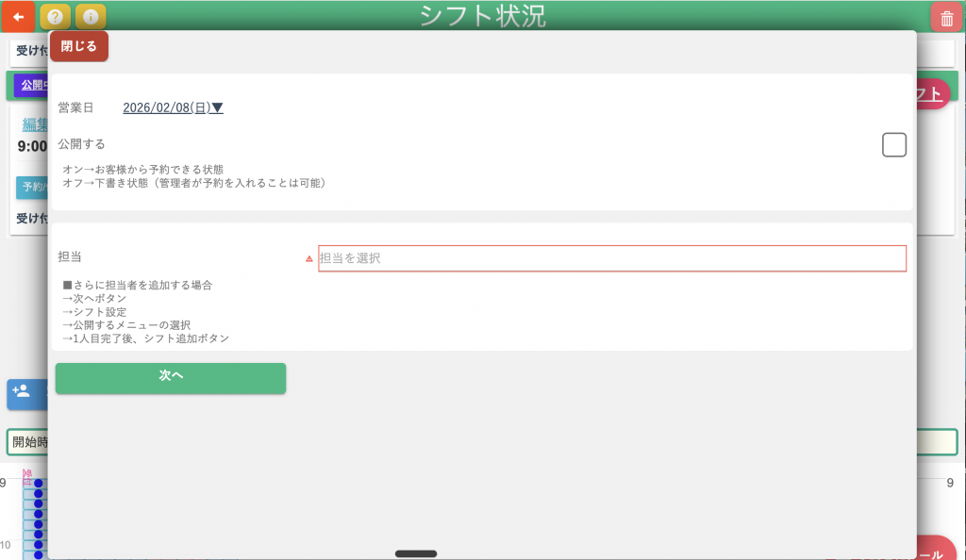Click the orange back arrow icon
This screenshot has width=966, height=560.
coord(18,17)
